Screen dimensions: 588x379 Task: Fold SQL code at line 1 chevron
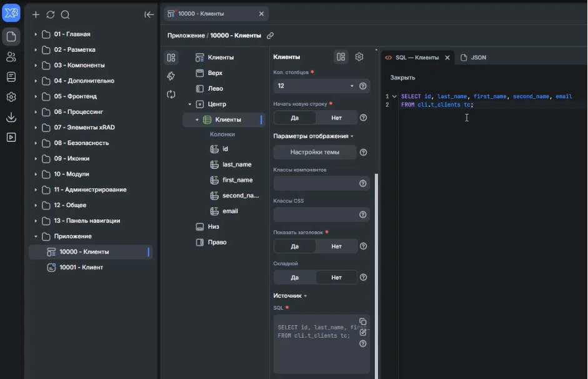pyautogui.click(x=394, y=96)
